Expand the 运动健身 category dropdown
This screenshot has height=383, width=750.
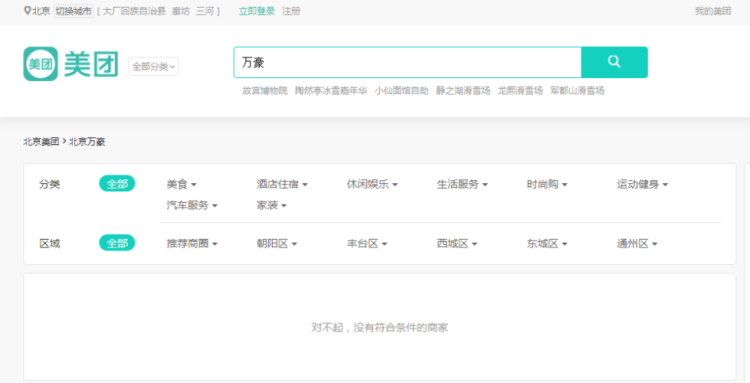coord(642,184)
